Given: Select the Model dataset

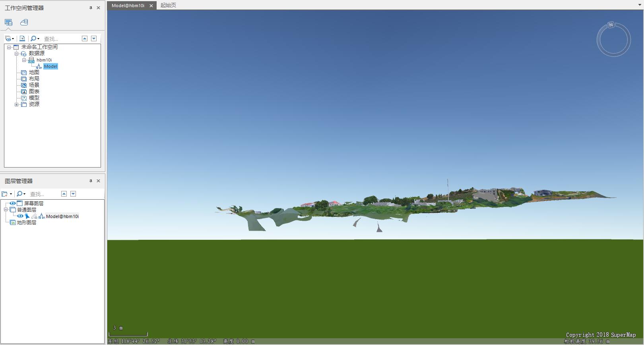Looking at the screenshot, I should click(50, 66).
